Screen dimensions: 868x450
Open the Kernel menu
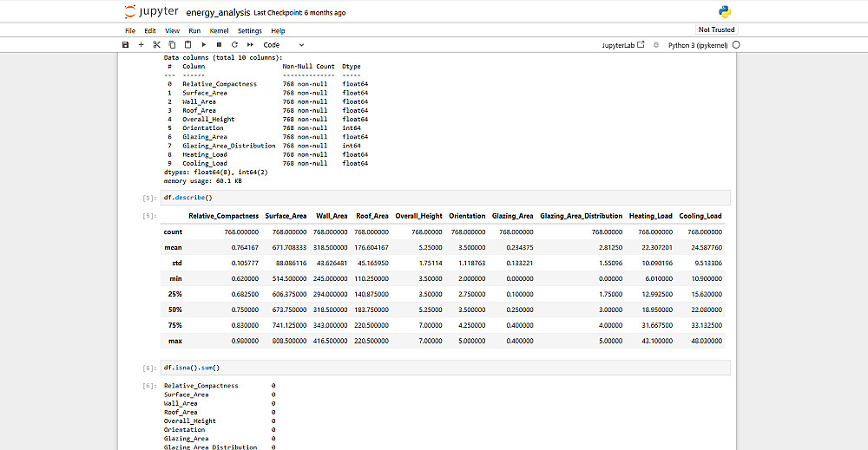pos(220,31)
